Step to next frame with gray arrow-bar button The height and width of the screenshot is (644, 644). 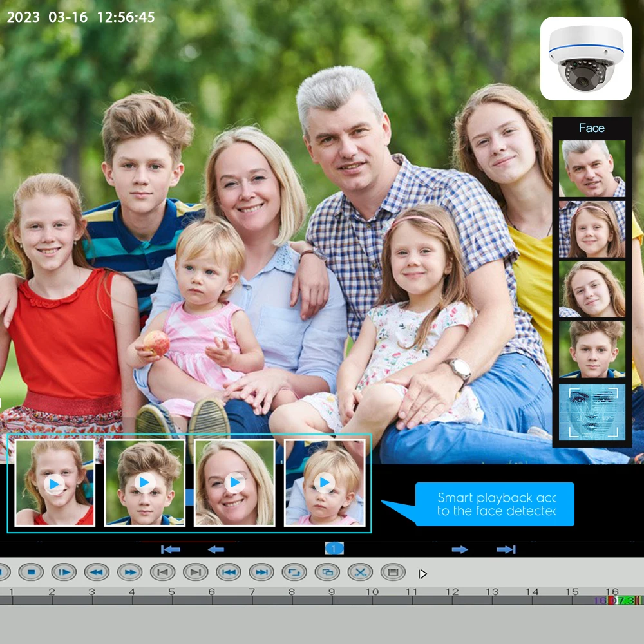pos(196,572)
